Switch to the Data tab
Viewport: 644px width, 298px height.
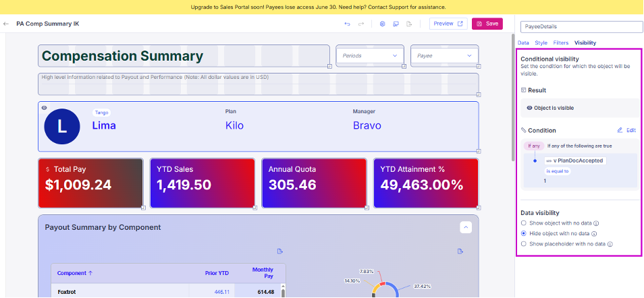[x=523, y=42]
